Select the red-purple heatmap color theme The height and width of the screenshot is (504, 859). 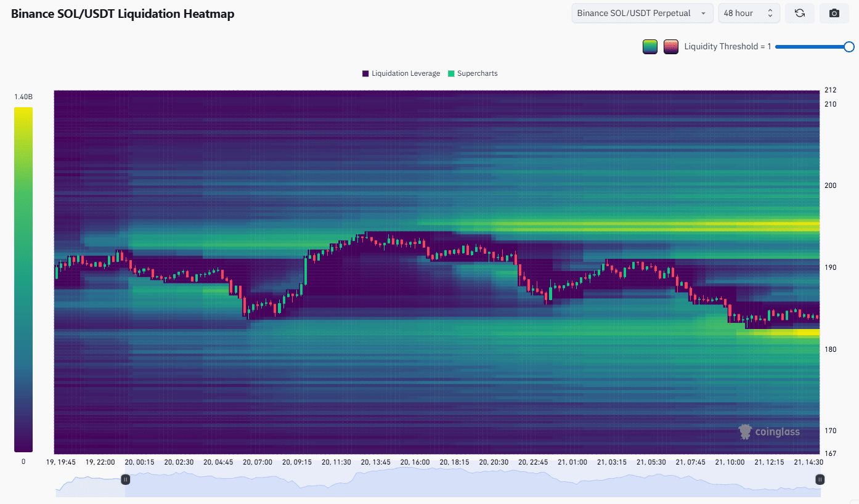[670, 47]
